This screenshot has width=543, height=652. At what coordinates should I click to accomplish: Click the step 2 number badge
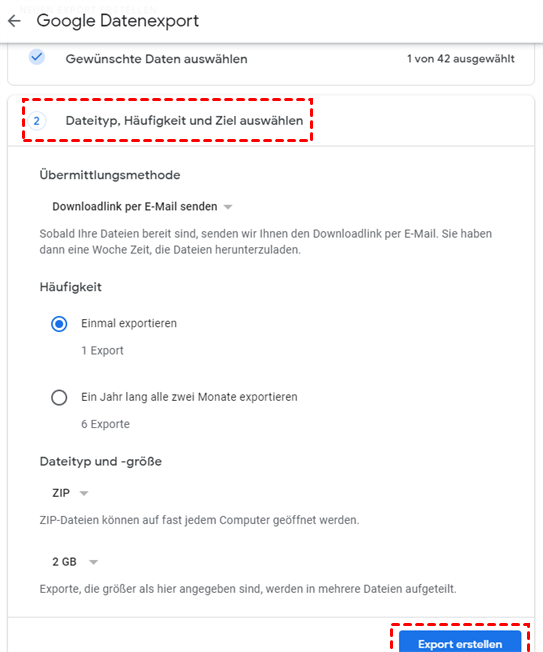37,121
